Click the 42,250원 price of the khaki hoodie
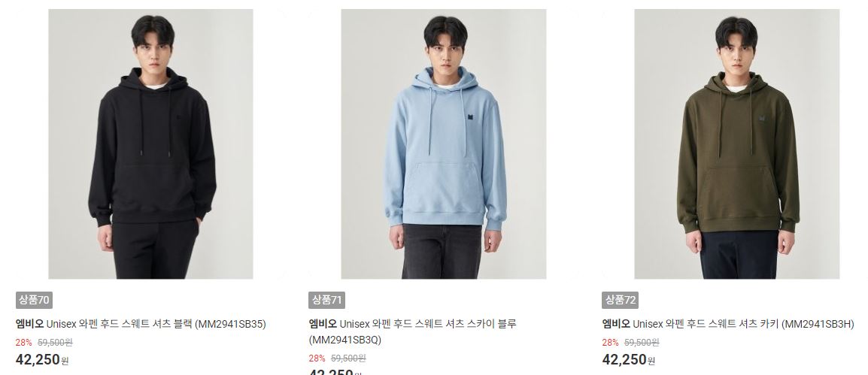The width and height of the screenshot is (868, 375). tap(629, 360)
